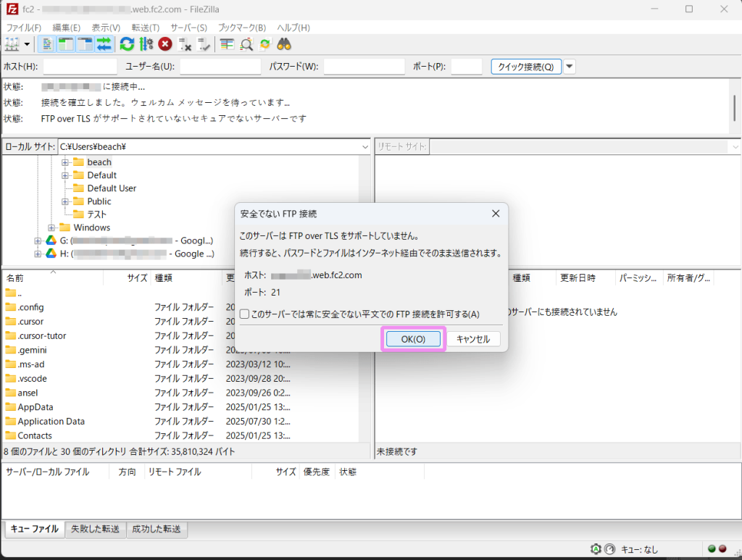Enable always allow insecure plain FTP checkbox

tap(245, 314)
